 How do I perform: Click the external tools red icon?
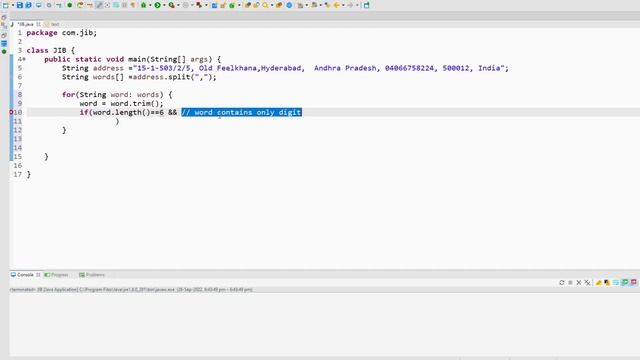(x=199, y=5)
